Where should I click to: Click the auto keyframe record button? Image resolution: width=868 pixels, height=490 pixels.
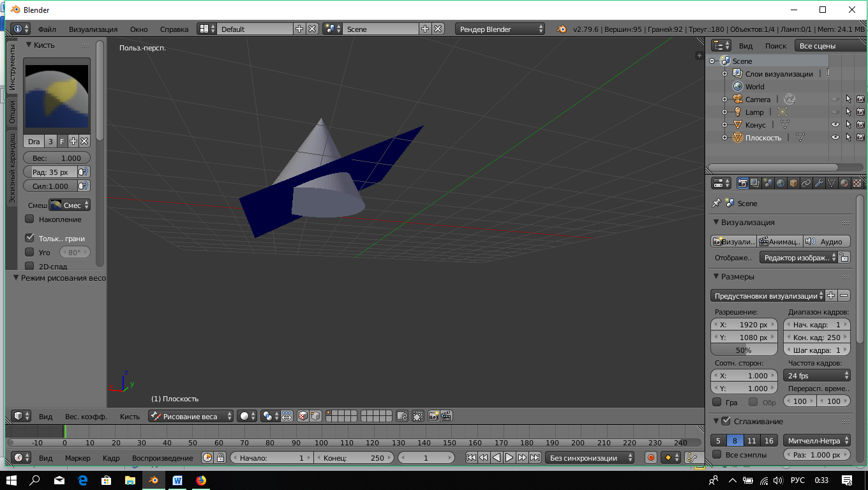pyautogui.click(x=650, y=457)
